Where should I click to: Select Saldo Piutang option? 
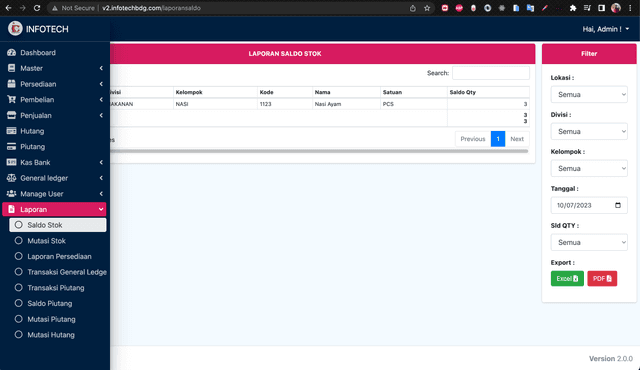click(58, 304)
